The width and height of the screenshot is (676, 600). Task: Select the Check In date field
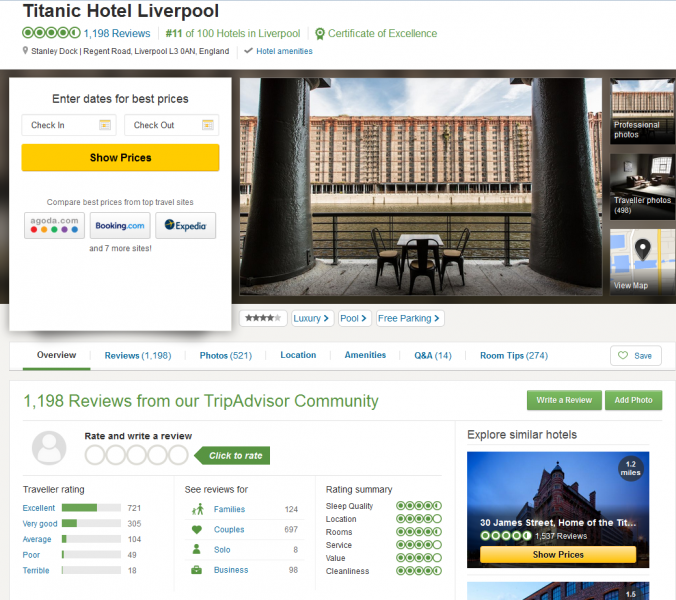pyautogui.click(x=69, y=125)
